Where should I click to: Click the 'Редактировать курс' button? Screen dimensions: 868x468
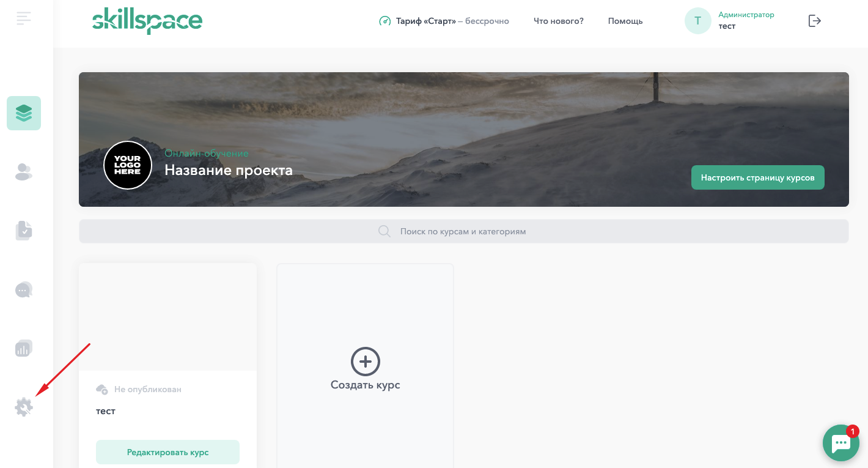[167, 452]
